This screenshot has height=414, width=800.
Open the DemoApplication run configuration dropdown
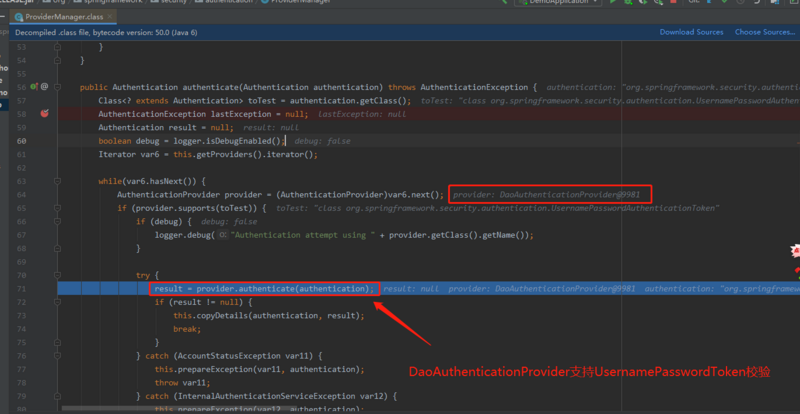click(x=558, y=2)
